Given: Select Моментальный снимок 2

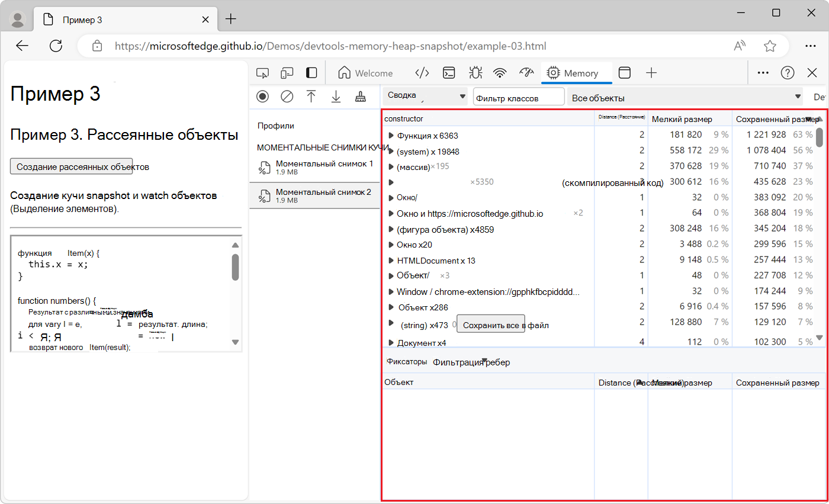Looking at the screenshot, I should click(x=315, y=195).
